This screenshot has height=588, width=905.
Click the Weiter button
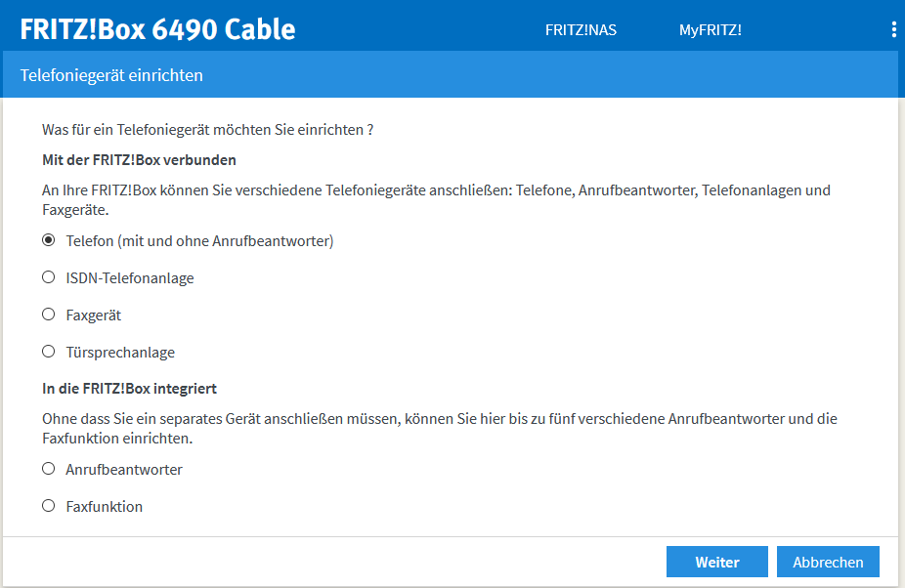coord(716,562)
